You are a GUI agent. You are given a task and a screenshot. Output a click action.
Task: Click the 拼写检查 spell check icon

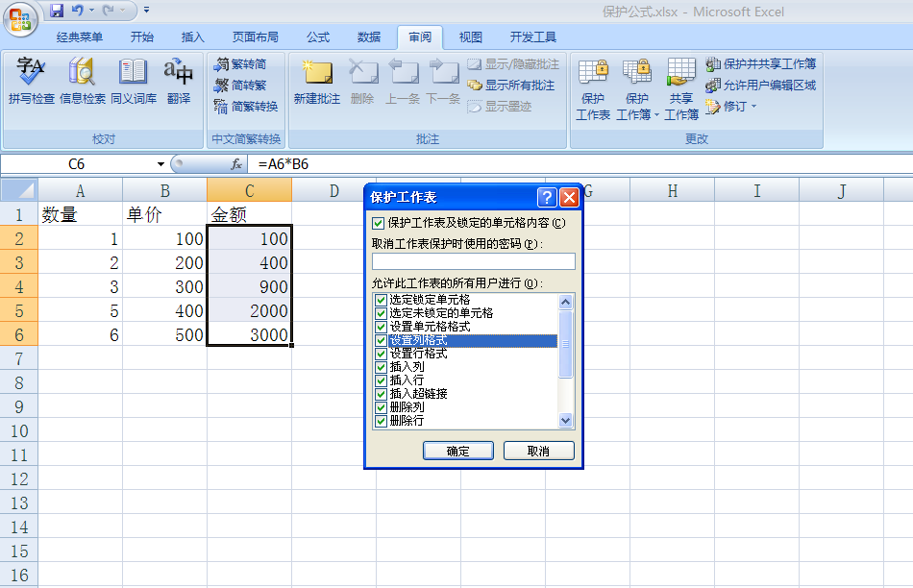click(31, 71)
